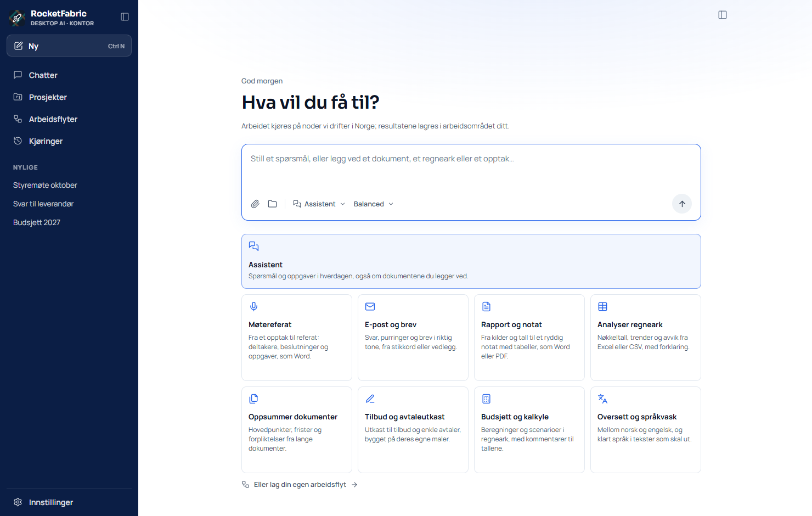Screen dimensions: 812x516
Task: Follow Eller lag din egen arbeidsflyt link
Action: [300, 484]
